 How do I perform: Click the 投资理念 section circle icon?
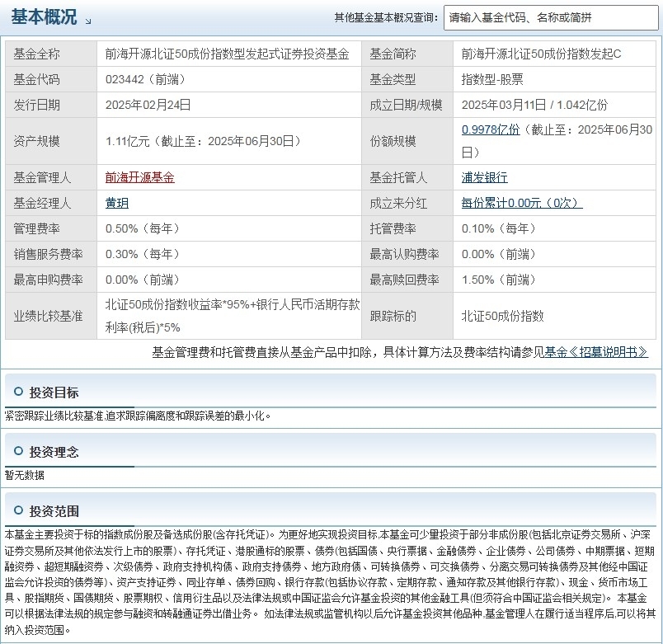coord(18,451)
